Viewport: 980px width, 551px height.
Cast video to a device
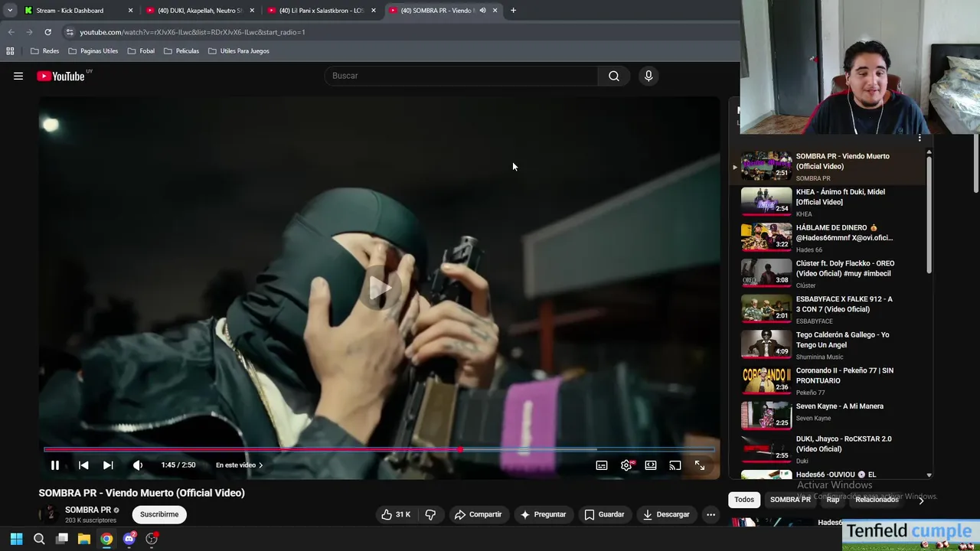pos(675,465)
